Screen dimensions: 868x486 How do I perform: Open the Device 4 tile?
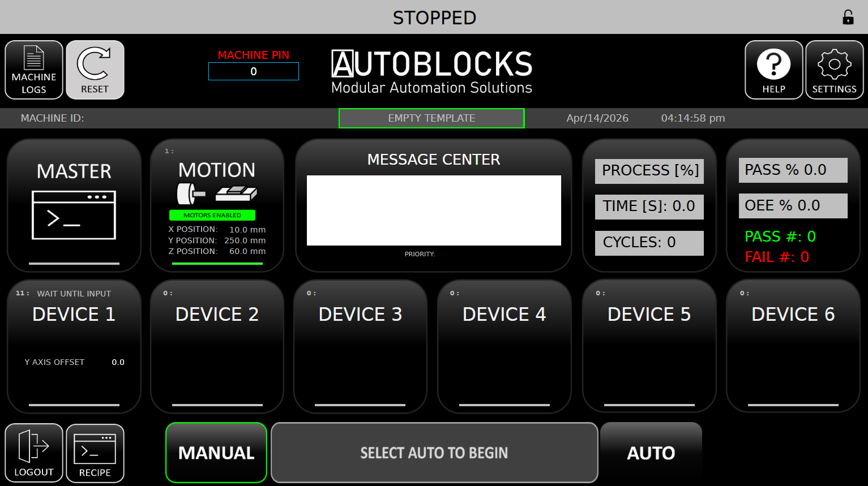tap(504, 346)
